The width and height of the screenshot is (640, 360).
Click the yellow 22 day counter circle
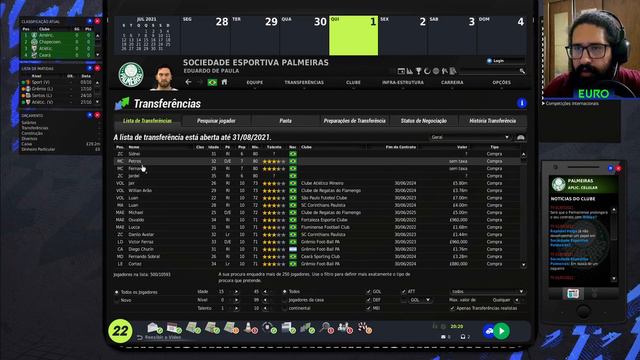[120, 331]
